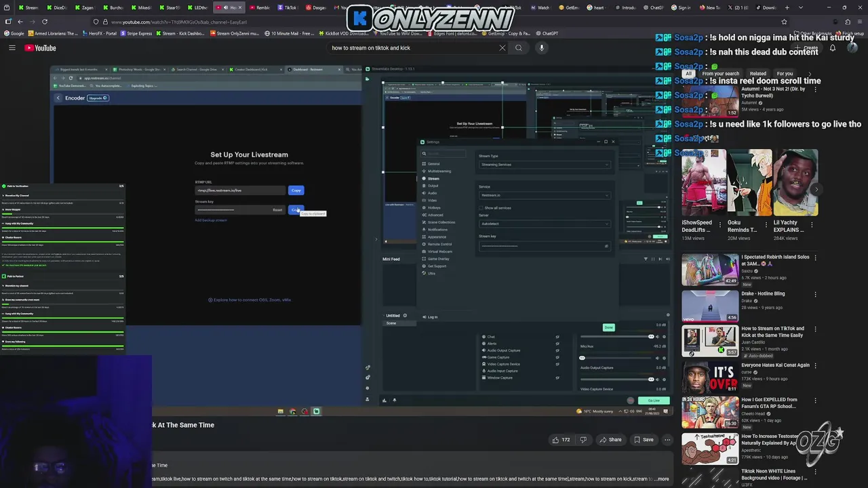Copy the RTMP URL in Restream
This screenshot has width=868, height=488.
(296, 190)
